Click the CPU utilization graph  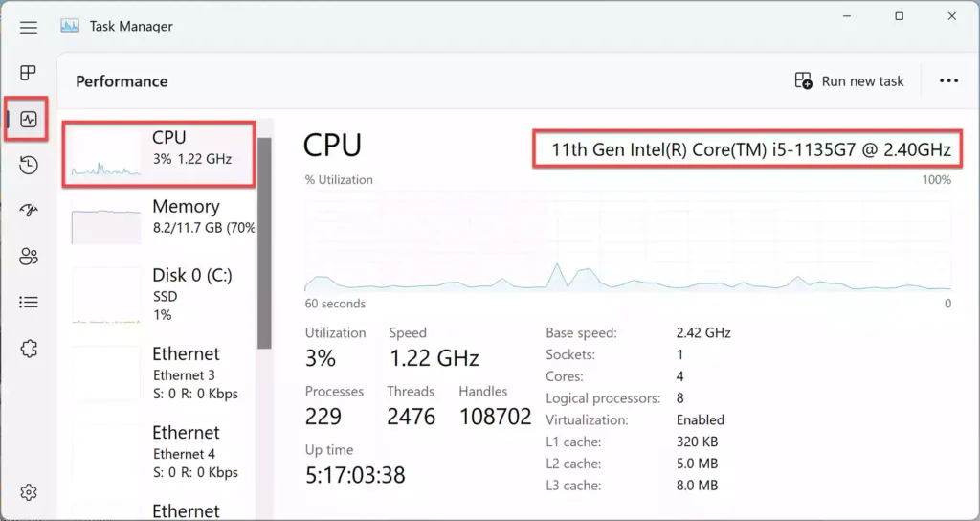point(628,240)
